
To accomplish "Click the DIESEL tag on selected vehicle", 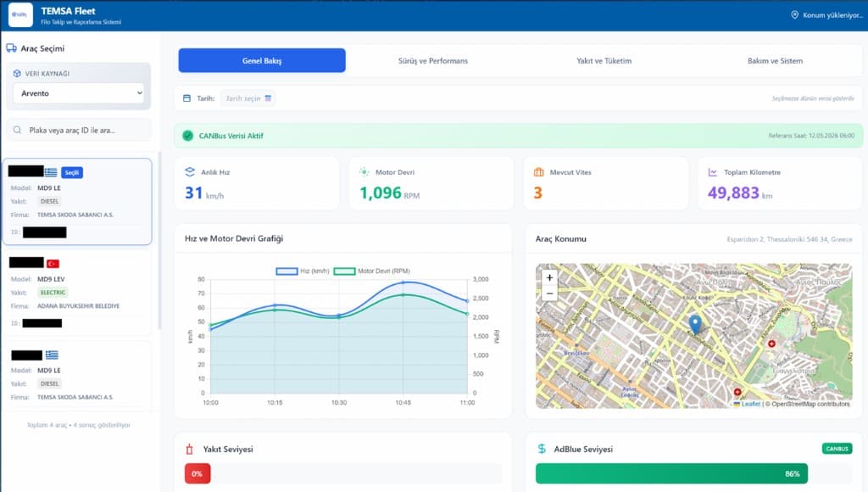I will pos(49,201).
